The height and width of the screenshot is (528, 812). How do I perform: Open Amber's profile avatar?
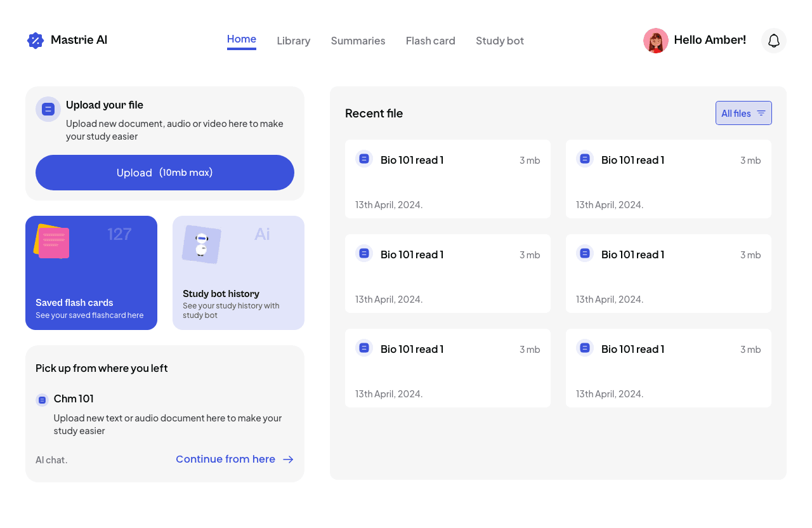click(656, 41)
